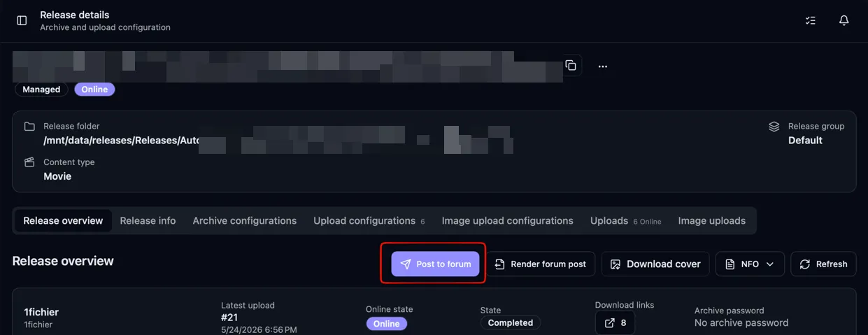868x335 pixels.
Task: Click the Release group layers icon
Action: pyautogui.click(x=774, y=127)
